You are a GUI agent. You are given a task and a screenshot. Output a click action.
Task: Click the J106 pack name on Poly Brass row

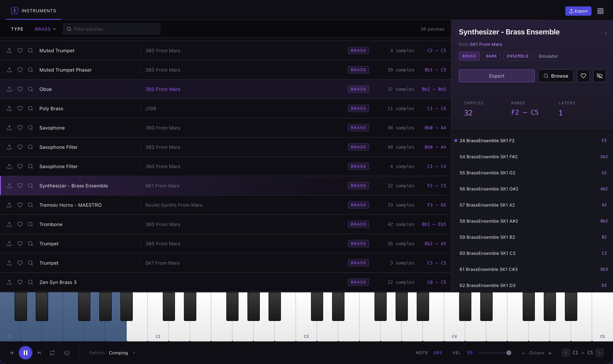[x=151, y=108]
